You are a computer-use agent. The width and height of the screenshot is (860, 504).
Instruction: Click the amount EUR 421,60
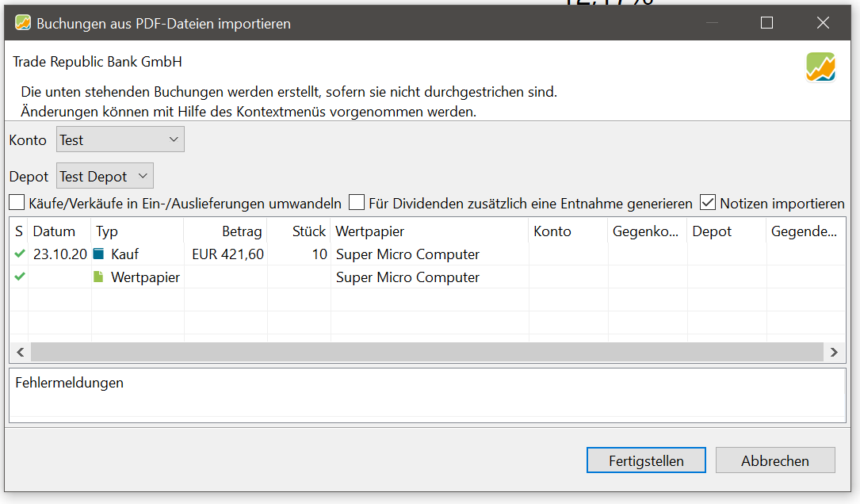click(227, 254)
